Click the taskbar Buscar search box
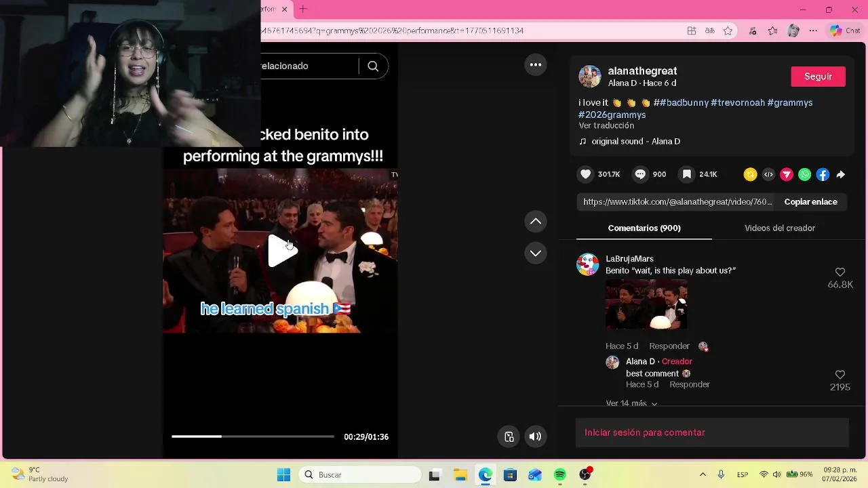868x488 pixels. [360, 475]
